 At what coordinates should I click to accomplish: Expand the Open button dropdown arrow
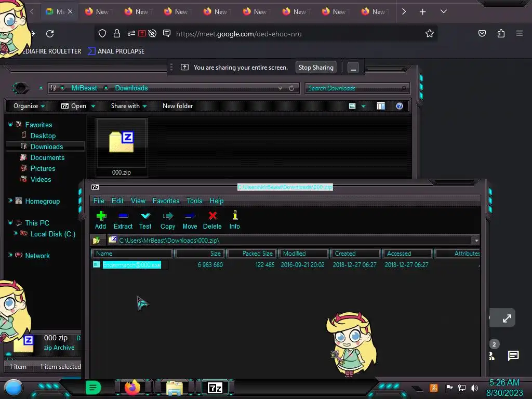93,106
